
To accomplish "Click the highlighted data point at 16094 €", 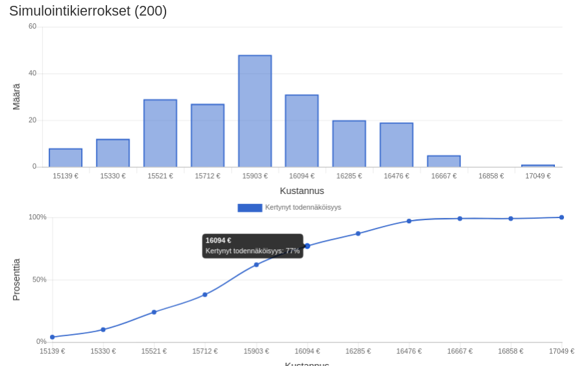I will point(308,246).
